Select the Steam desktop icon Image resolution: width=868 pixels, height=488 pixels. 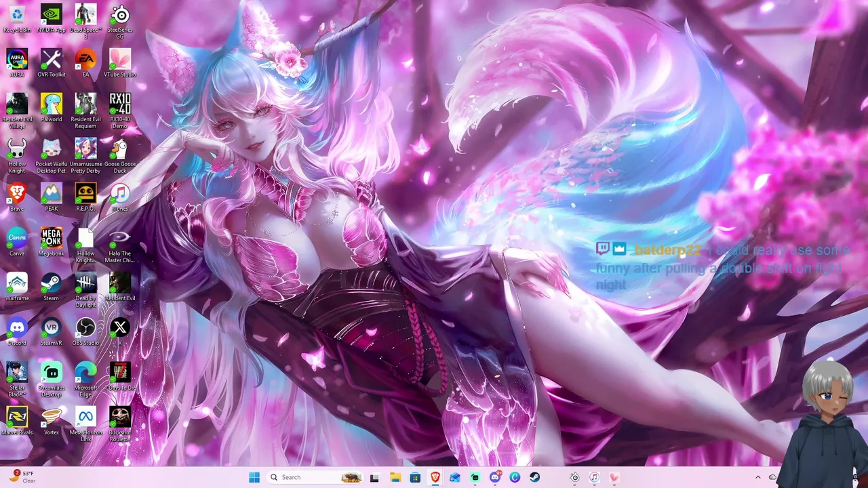51,287
